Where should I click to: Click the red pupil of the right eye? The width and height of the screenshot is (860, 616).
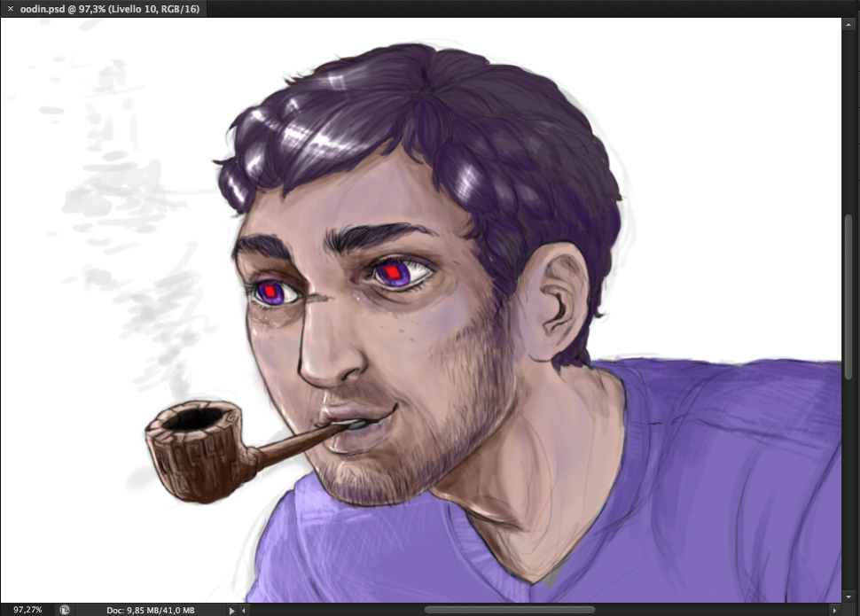tap(392, 272)
